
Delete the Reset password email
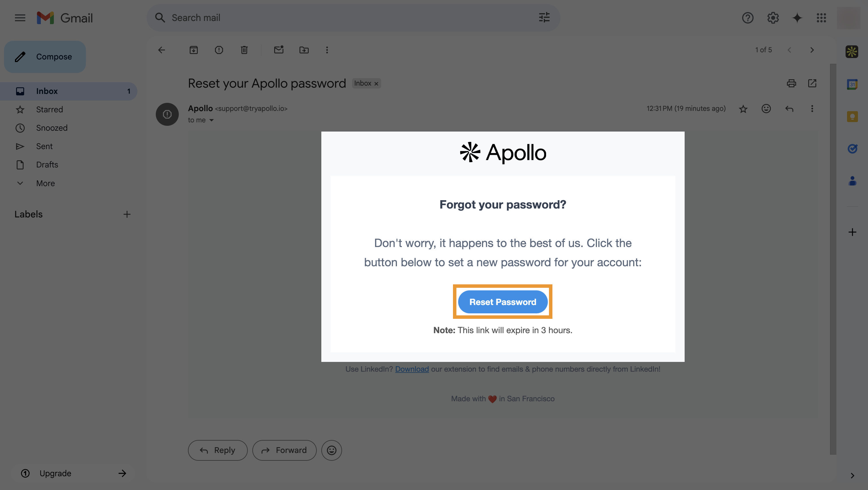coord(244,50)
